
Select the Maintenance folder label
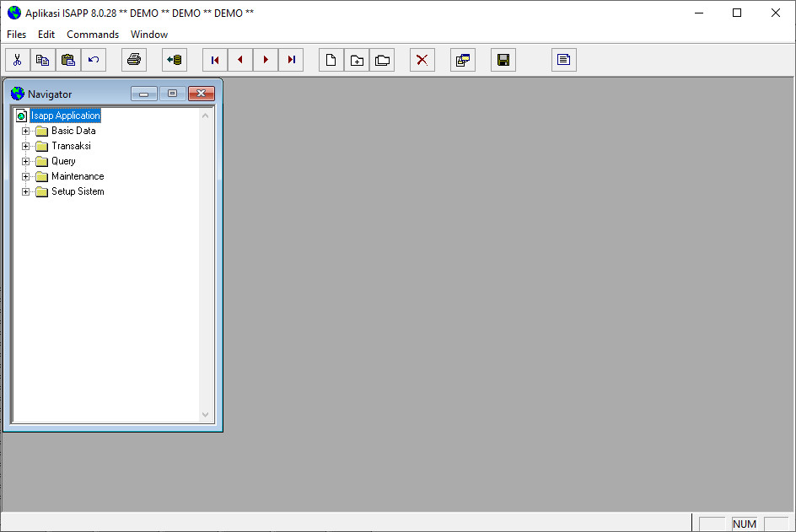click(78, 176)
